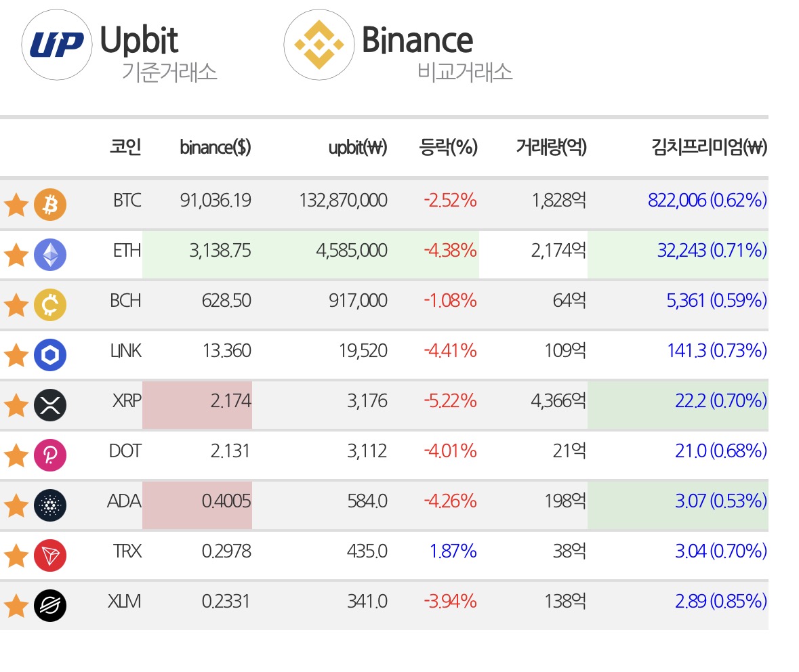The height and width of the screenshot is (672, 799).
Task: Click the ETH coin name
Action: pyautogui.click(x=127, y=251)
